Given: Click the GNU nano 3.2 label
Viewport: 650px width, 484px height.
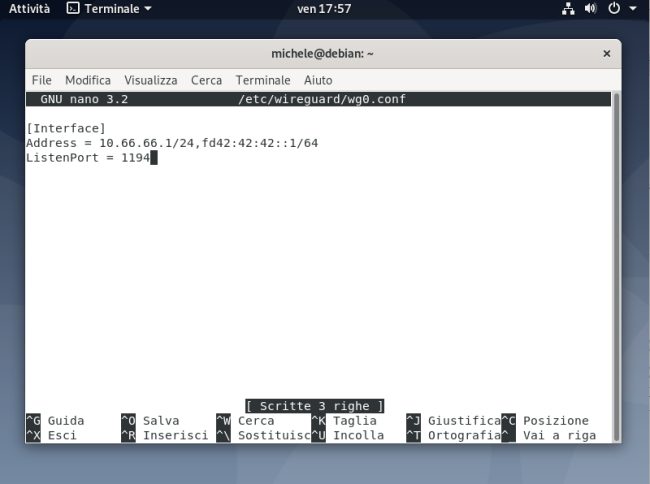Looking at the screenshot, I should tap(84, 99).
